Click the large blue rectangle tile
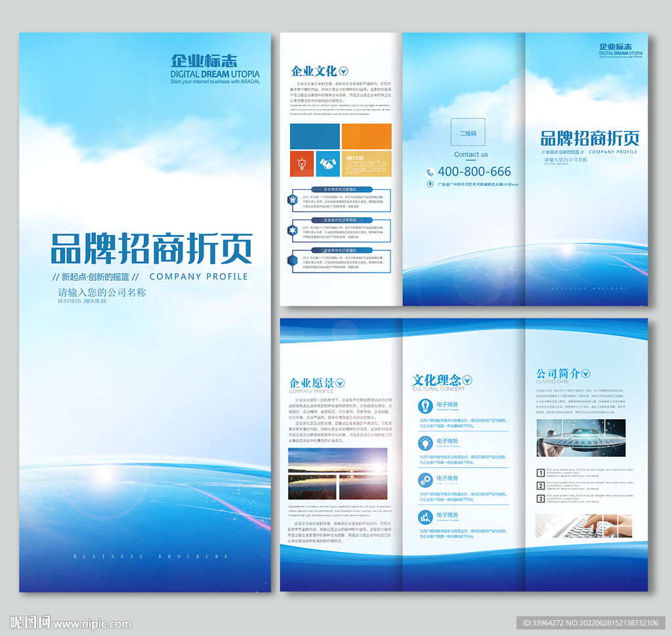Screen dimensions: 672x636 tap(315, 137)
